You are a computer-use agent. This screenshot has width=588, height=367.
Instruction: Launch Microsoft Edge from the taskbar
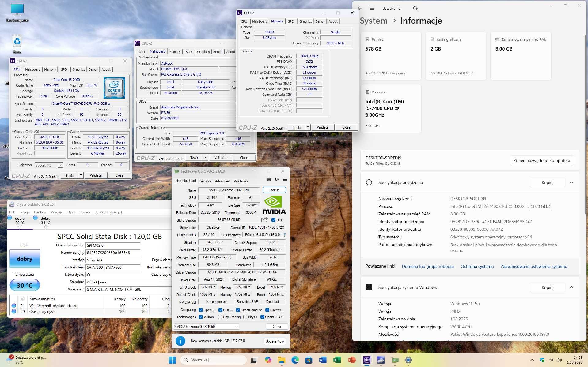pos(295,360)
